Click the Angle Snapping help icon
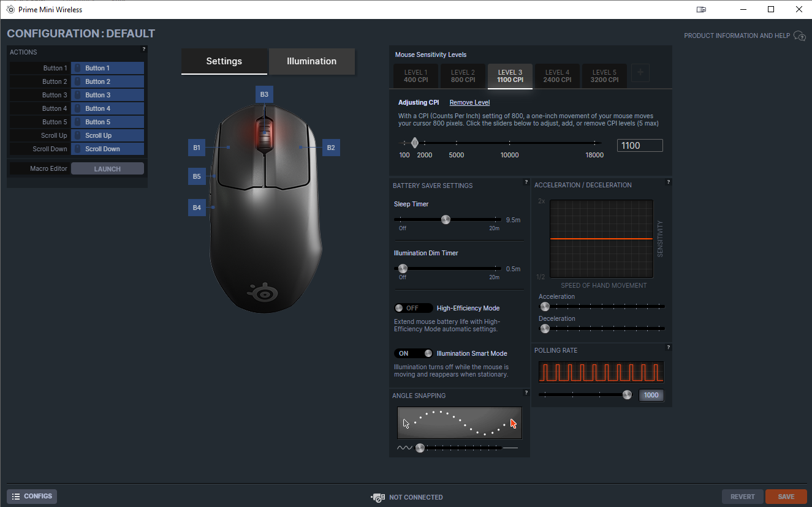This screenshot has height=507, width=812. [x=526, y=392]
